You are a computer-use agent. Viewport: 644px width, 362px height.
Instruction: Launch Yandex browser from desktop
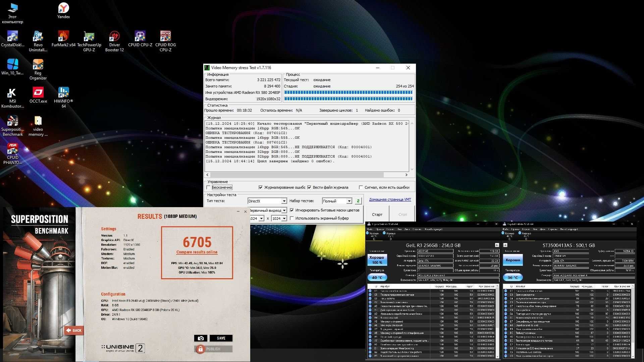[x=63, y=11]
